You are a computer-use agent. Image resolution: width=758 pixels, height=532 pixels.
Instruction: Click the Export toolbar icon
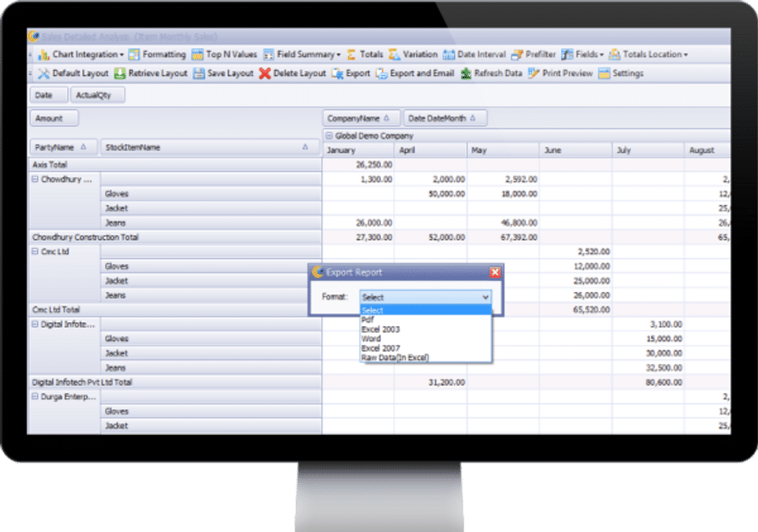click(x=337, y=73)
